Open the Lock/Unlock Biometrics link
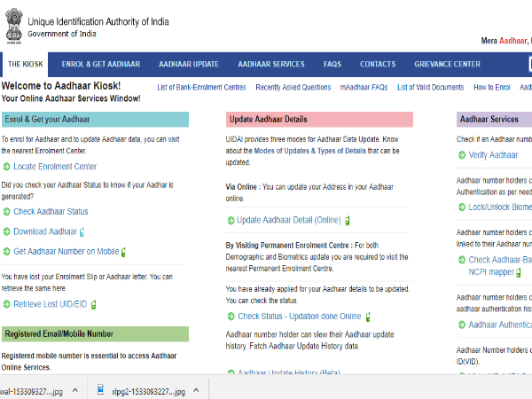This screenshot has height=399, width=532. (500, 207)
